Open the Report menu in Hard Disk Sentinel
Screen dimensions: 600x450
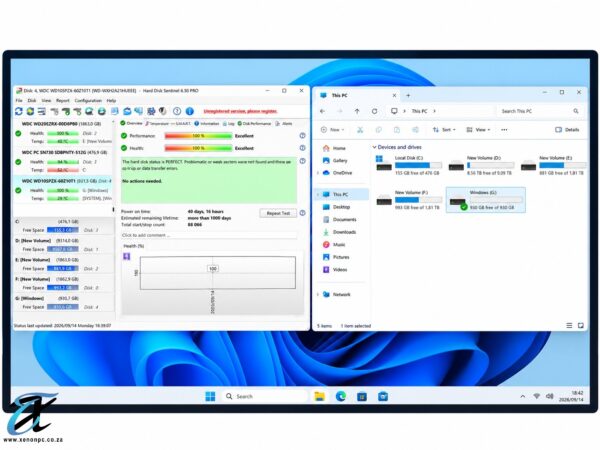pos(63,101)
